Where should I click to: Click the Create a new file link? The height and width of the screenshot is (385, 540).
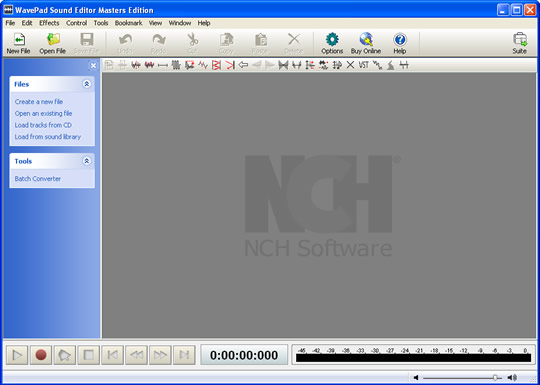pos(39,102)
